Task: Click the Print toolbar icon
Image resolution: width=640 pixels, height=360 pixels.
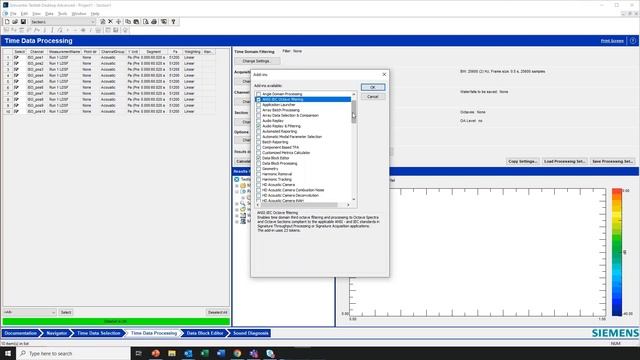Action: [154, 22]
